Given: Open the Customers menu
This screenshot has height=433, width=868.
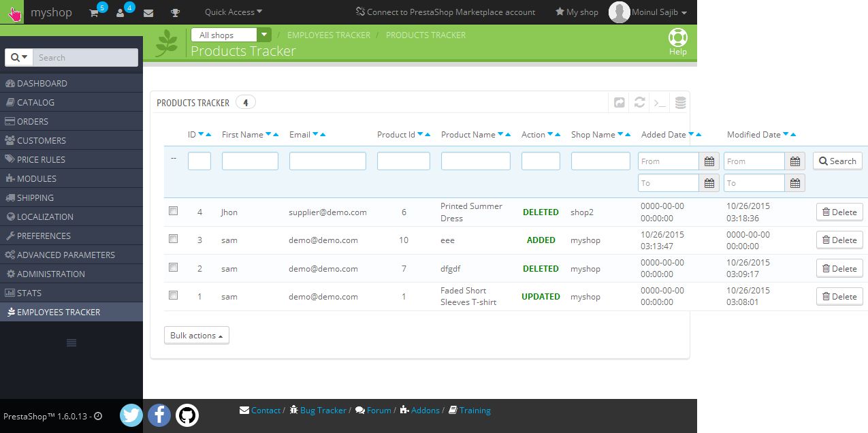Looking at the screenshot, I should tap(71, 140).
